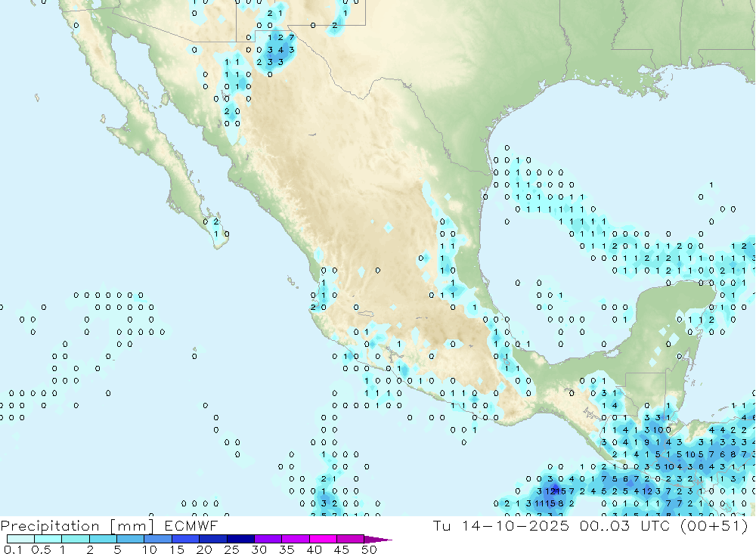Select the legend swatch between 45 and 50
This screenshot has height=554, width=756.
click(351, 539)
